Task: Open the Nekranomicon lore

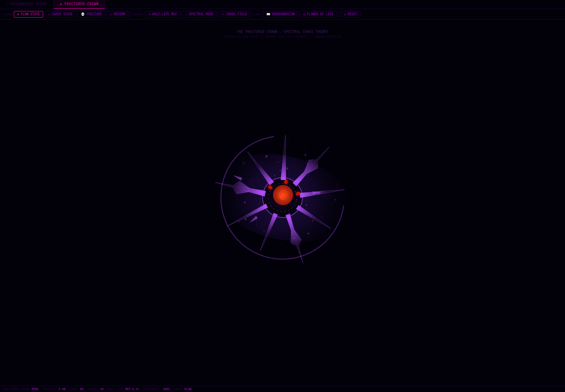Action: [281, 14]
